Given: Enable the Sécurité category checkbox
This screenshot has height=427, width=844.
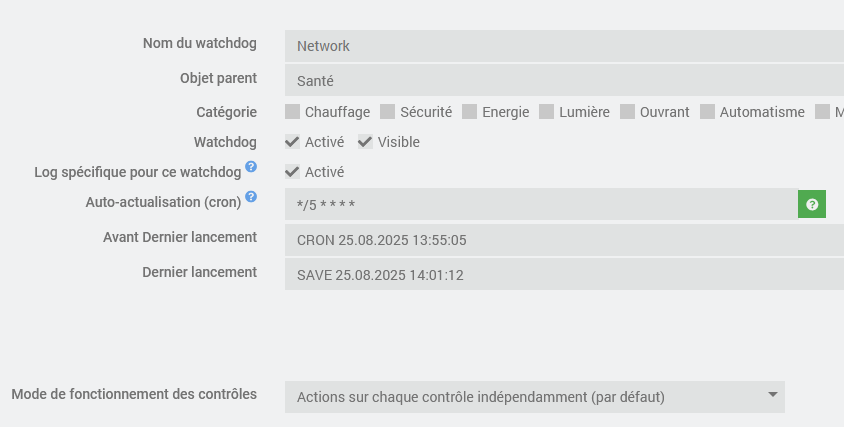Looking at the screenshot, I should [x=388, y=112].
